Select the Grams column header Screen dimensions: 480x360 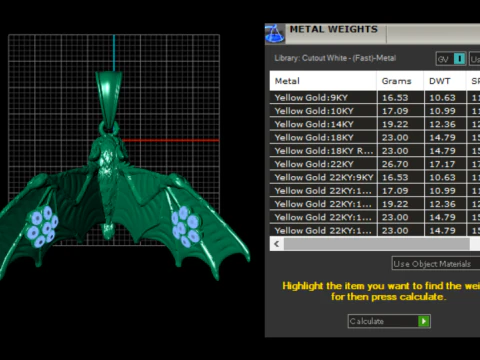[x=400, y=81]
